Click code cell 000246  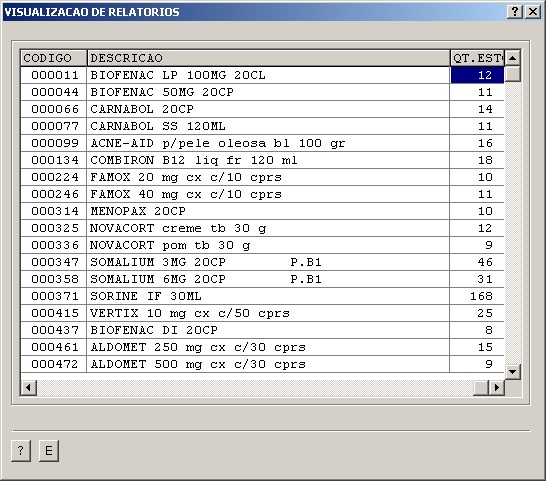54,194
